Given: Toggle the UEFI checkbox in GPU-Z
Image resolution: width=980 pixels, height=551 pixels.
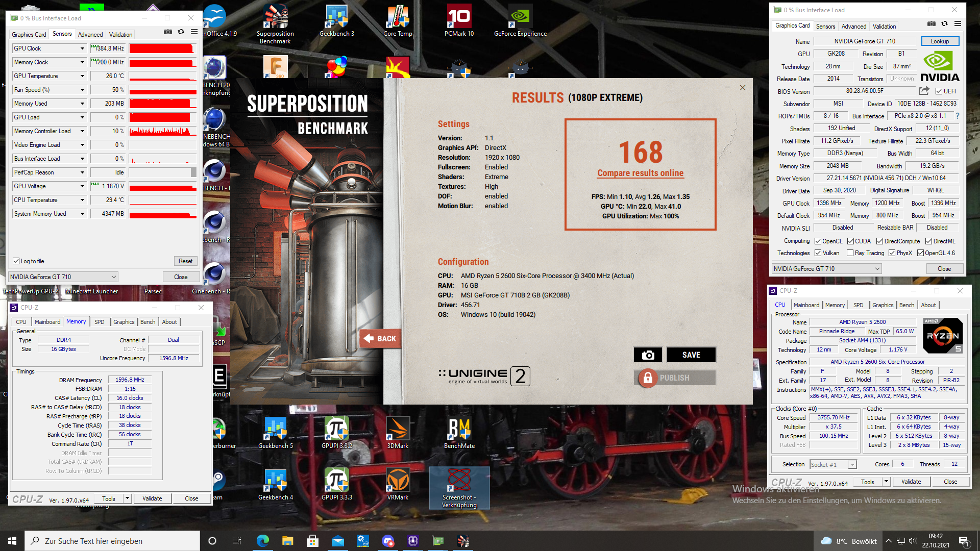Looking at the screenshot, I should 939,91.
